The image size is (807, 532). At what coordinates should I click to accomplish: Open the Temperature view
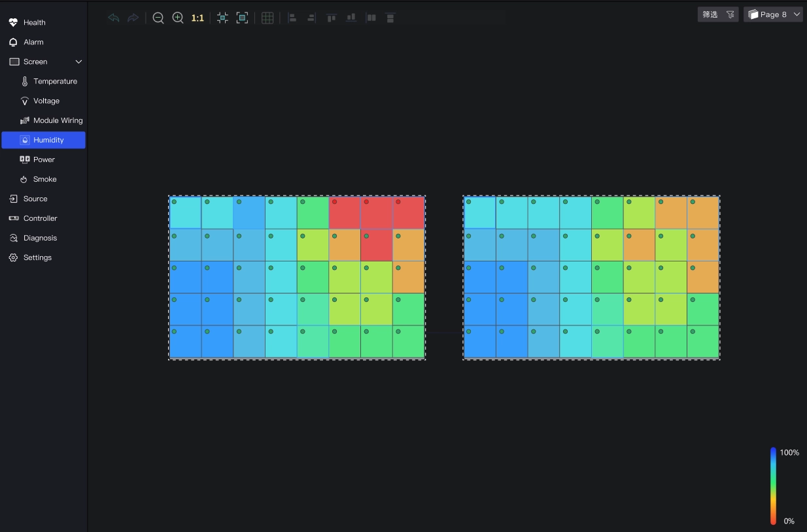(x=55, y=81)
